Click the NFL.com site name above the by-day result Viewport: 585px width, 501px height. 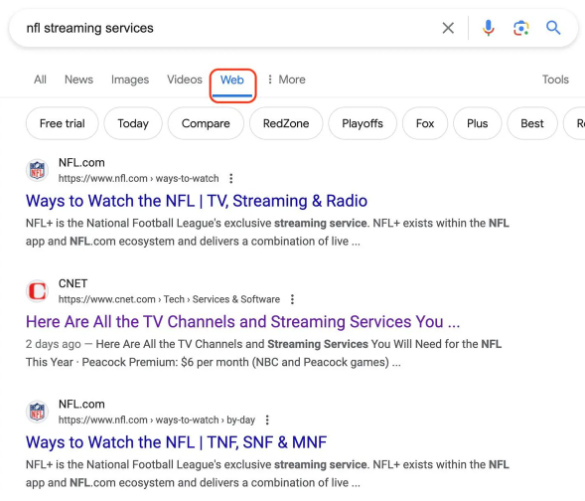[81, 404]
